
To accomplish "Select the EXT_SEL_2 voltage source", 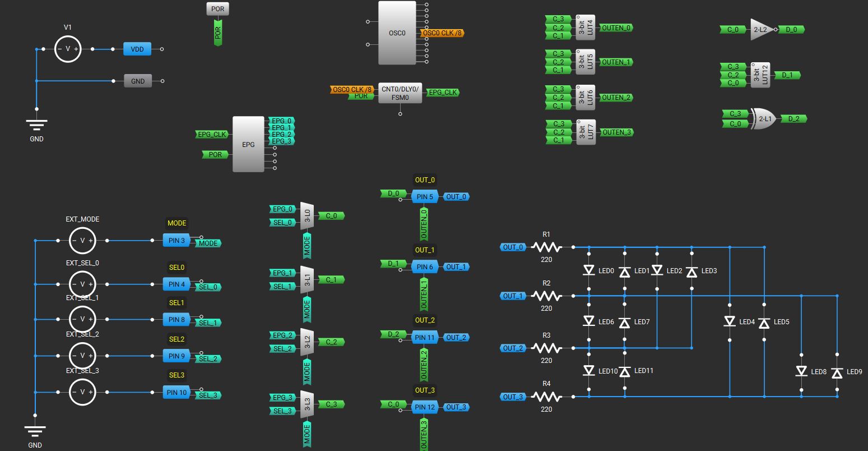I will pos(82,356).
